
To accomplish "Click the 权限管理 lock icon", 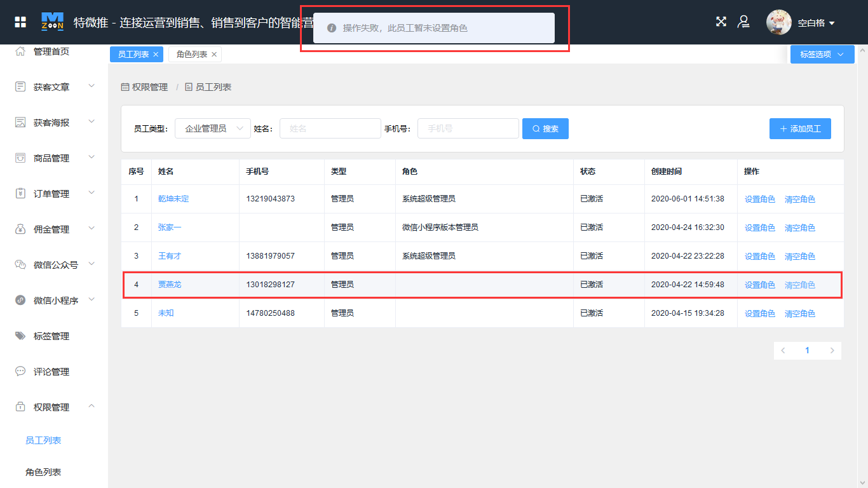I will tap(20, 407).
